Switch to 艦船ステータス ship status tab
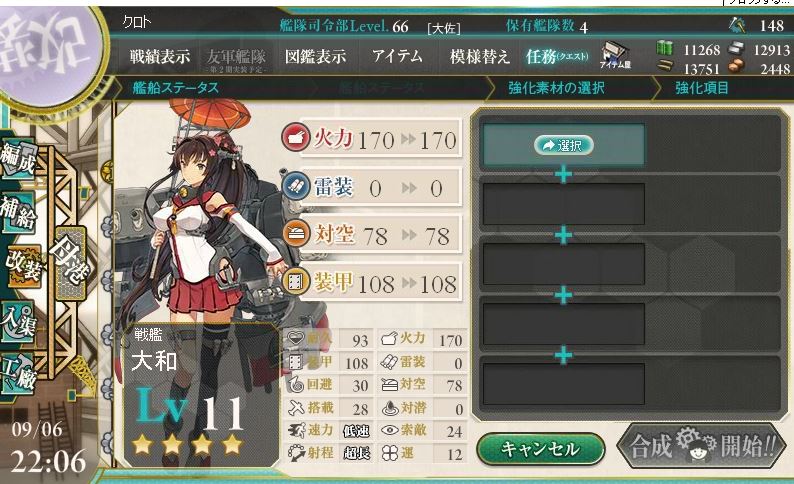Screen dimensions: 794x484 point(175,88)
